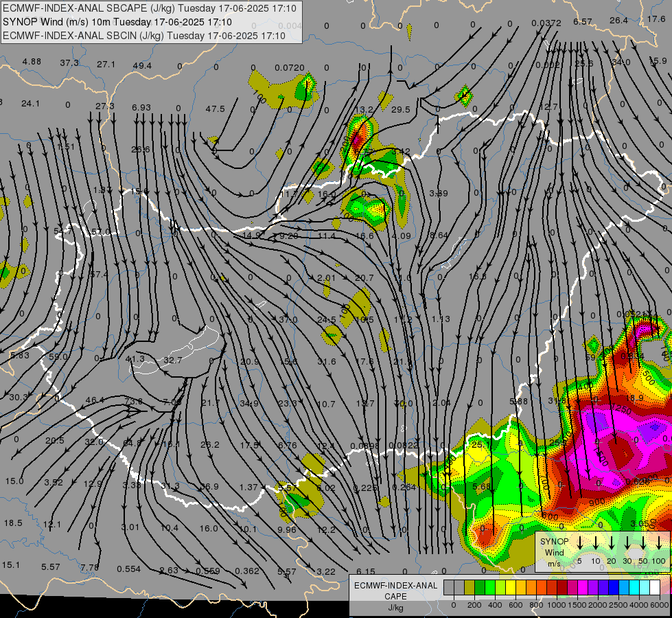Click the 18.5 value on the map
Image resolution: width=672 pixels, height=618 pixels.
tap(13, 523)
